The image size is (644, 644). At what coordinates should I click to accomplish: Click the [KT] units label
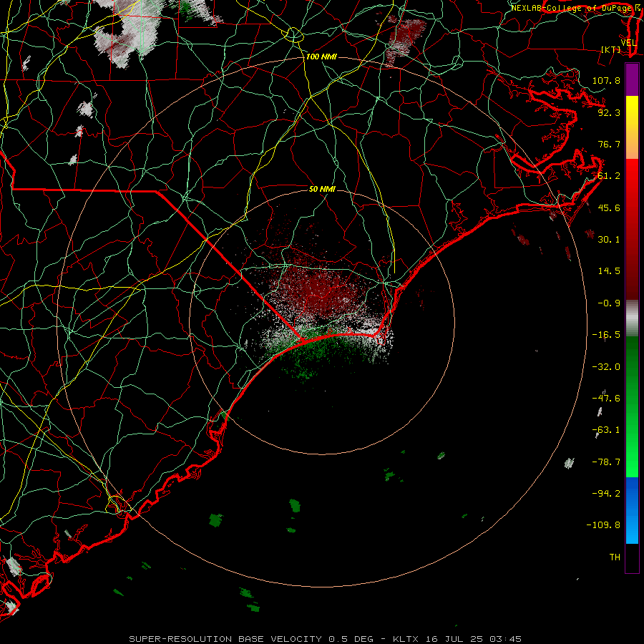click(611, 49)
